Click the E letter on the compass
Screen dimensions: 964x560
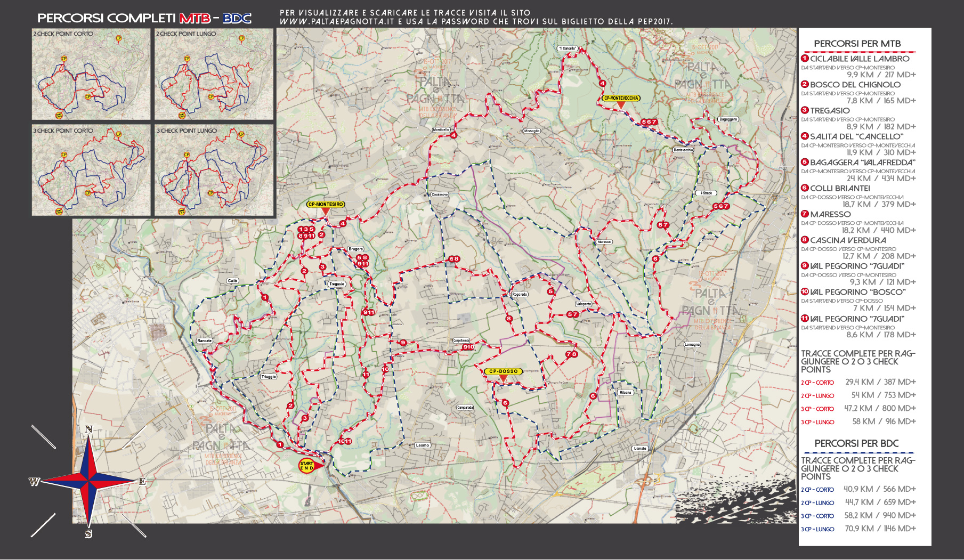[142, 482]
